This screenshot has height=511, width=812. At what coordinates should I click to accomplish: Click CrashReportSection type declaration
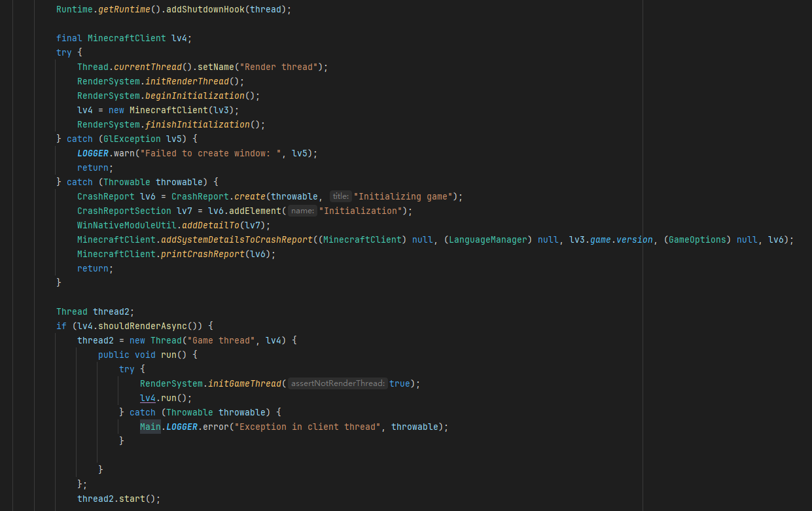[x=124, y=211]
